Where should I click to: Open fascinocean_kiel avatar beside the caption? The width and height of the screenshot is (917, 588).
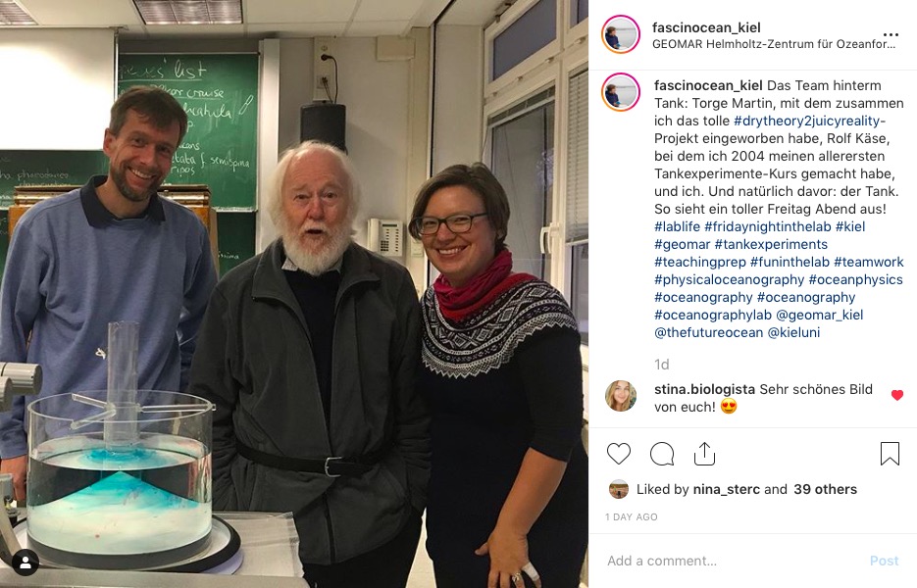point(621,92)
